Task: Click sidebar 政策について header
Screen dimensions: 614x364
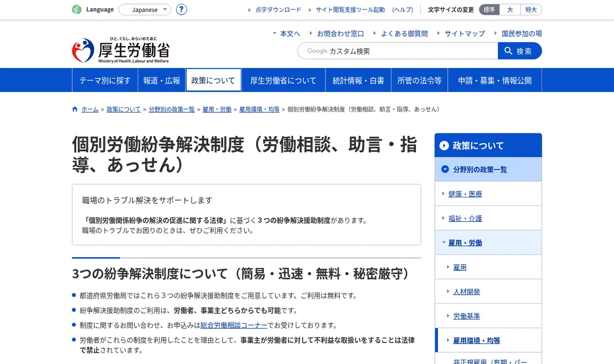Action: tap(488, 145)
